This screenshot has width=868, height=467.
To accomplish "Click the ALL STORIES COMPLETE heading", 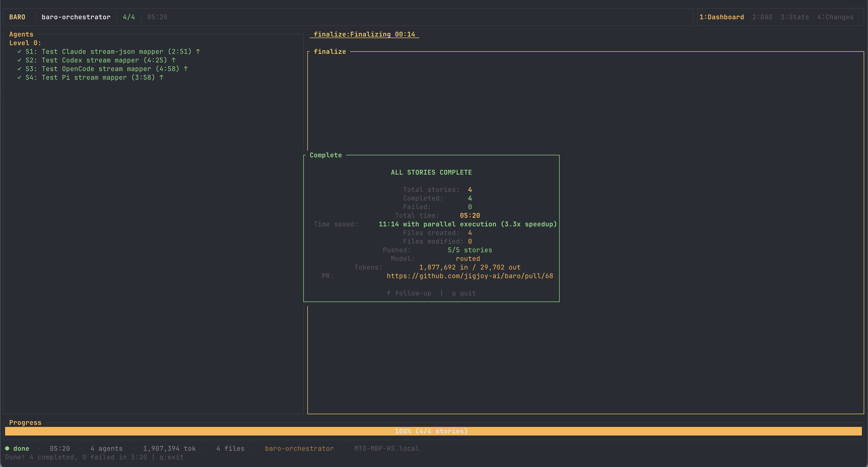I will tap(431, 172).
